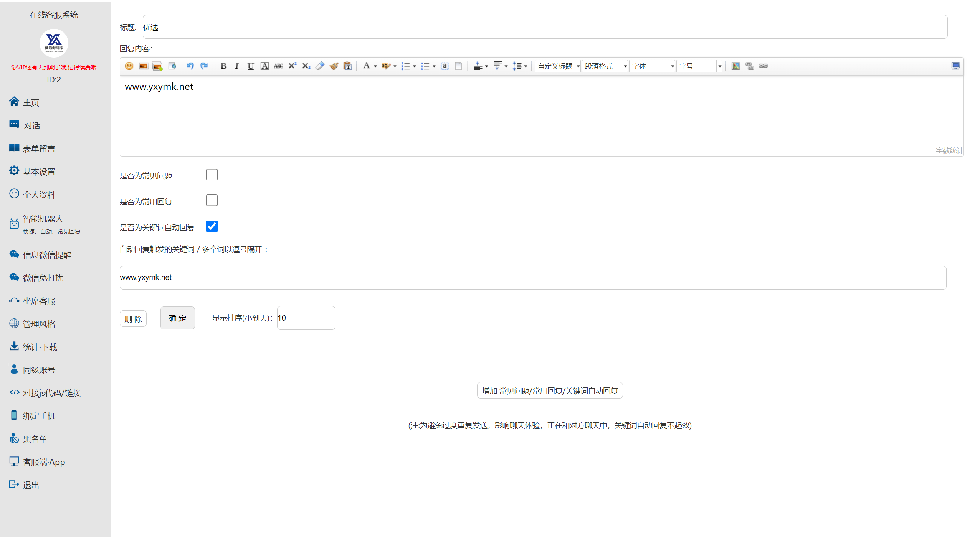The width and height of the screenshot is (980, 537).
Task: Enable the 是否为常用回复 checkbox
Action: 212,200
